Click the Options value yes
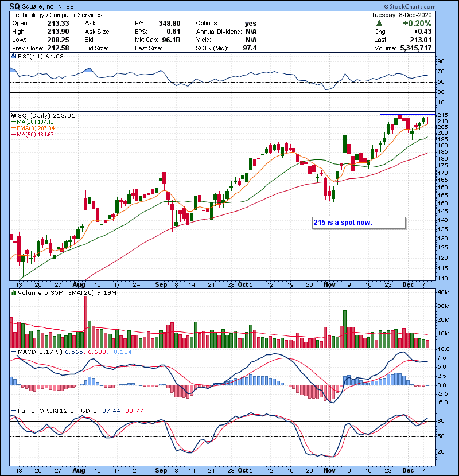The width and height of the screenshot is (459, 476). [251, 24]
